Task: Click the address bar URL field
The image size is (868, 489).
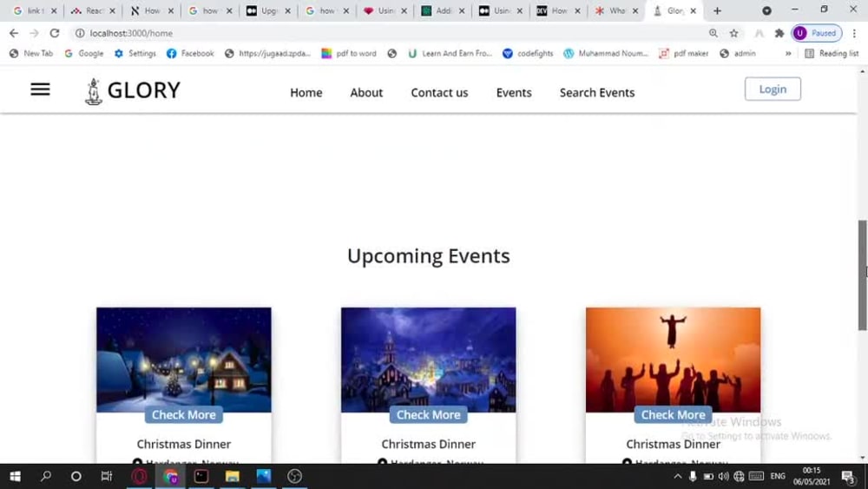Action: point(387,33)
